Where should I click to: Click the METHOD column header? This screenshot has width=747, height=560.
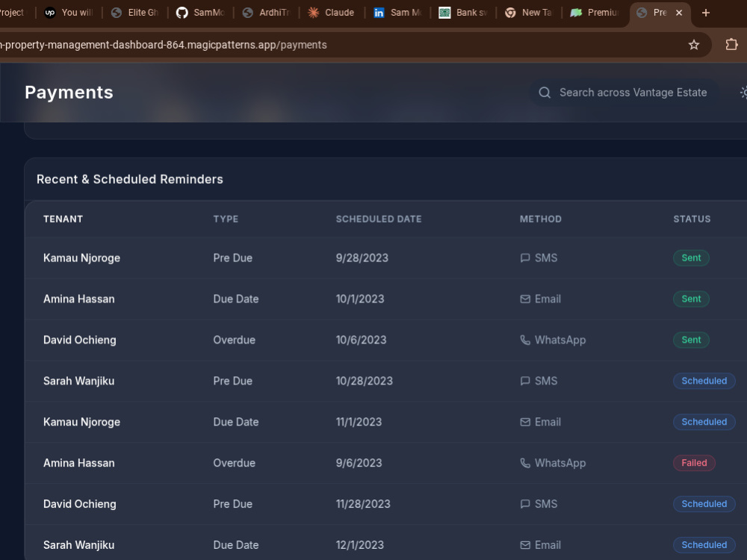click(x=541, y=219)
